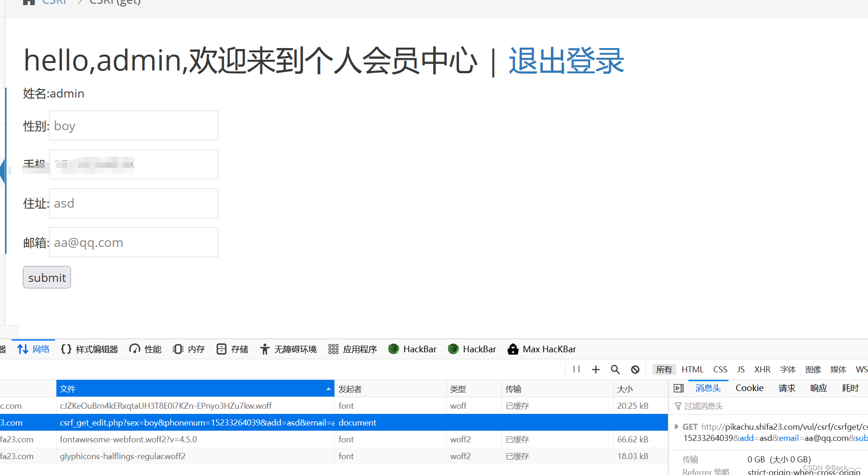Screen dimensions: 868x475
Task: Toggle the sidebar pane icon
Action: (x=679, y=388)
